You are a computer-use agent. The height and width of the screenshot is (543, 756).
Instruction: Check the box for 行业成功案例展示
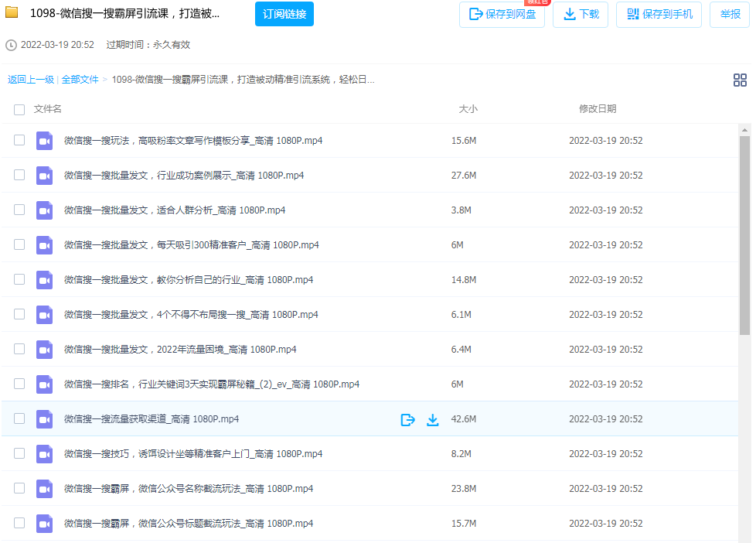point(19,175)
